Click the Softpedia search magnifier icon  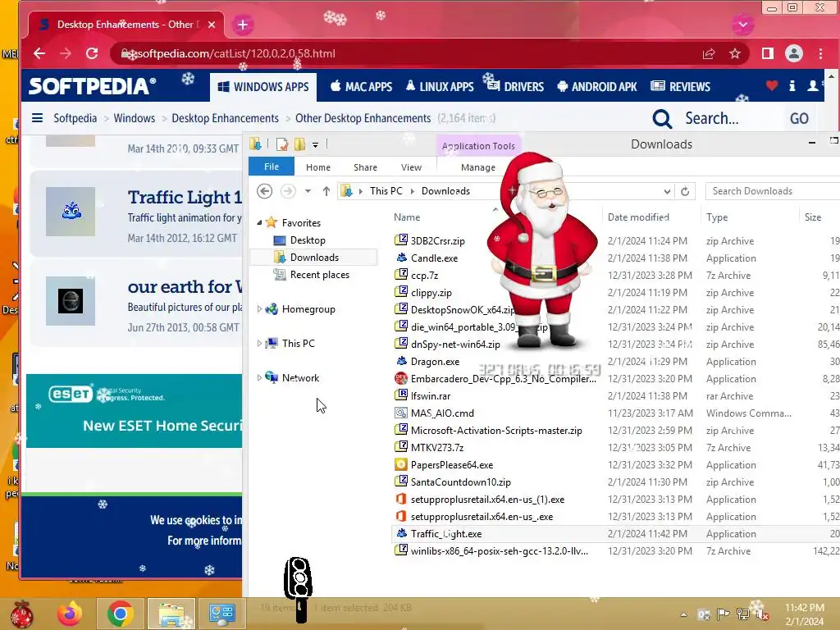pos(662,118)
